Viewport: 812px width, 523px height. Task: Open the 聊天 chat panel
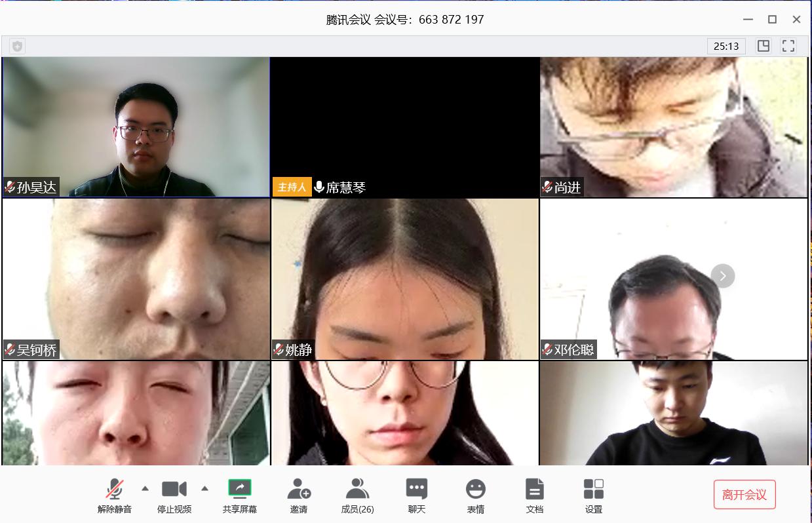coord(417,495)
